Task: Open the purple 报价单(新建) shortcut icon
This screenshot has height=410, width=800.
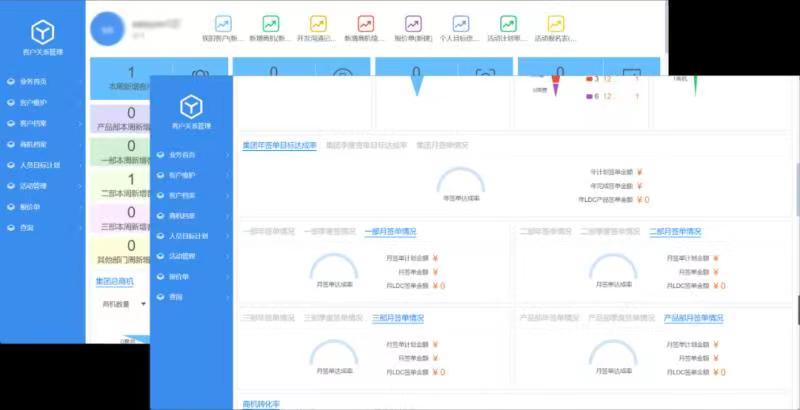Action: pyautogui.click(x=413, y=24)
